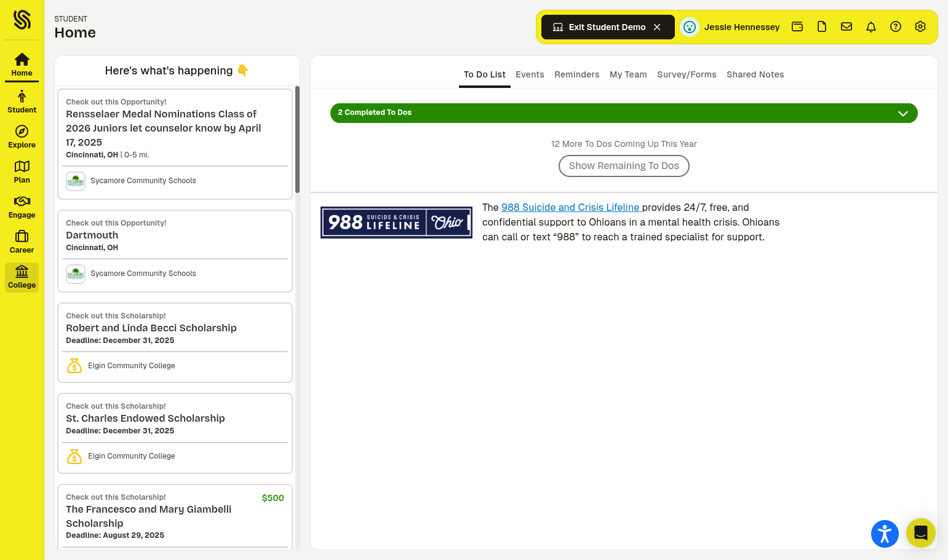Open the College section
Image resolution: width=948 pixels, height=560 pixels.
[x=22, y=277]
